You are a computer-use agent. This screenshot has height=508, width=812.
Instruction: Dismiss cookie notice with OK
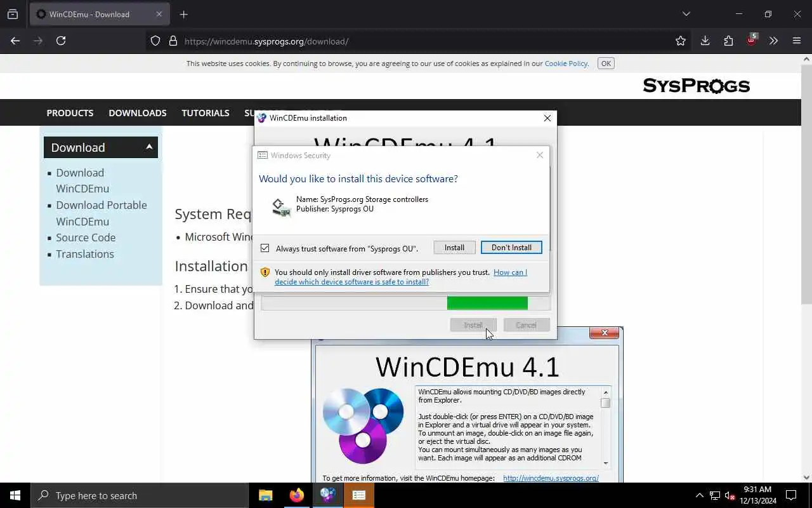pyautogui.click(x=606, y=63)
